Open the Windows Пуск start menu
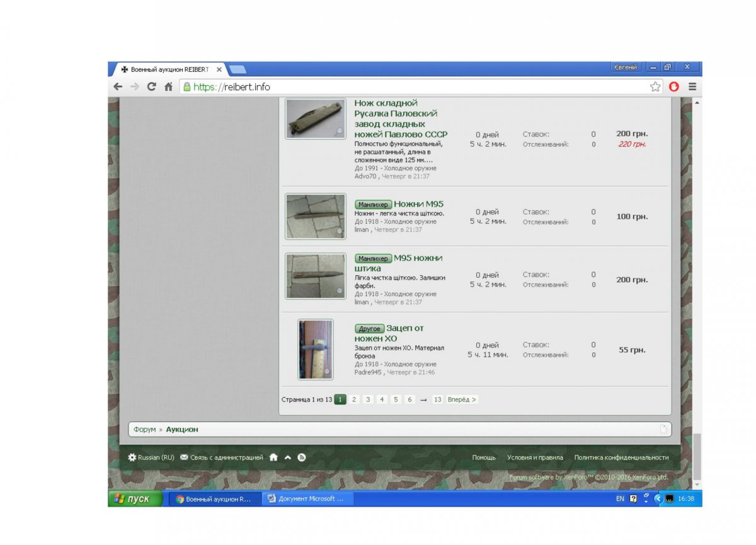This screenshot has width=756, height=545. [134, 499]
